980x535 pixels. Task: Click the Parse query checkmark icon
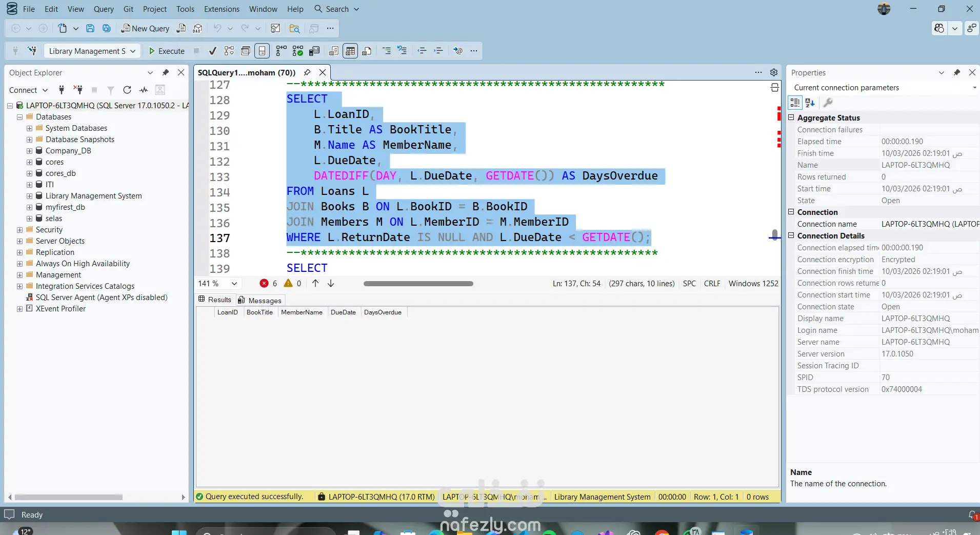[x=212, y=51]
